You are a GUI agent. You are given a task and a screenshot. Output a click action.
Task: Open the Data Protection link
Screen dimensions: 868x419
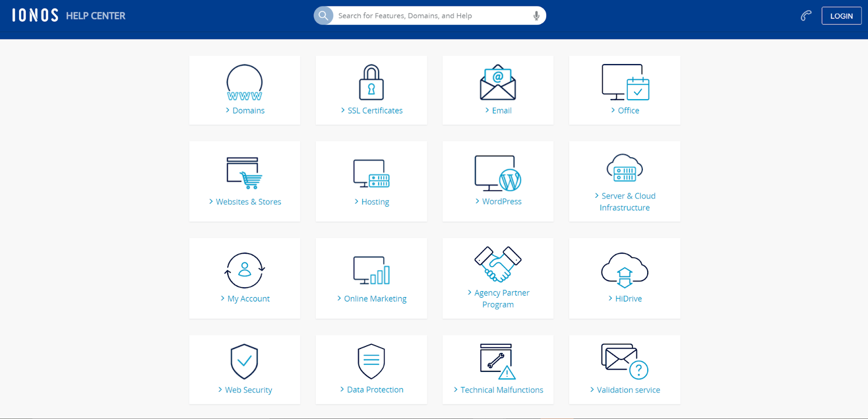[372, 390]
